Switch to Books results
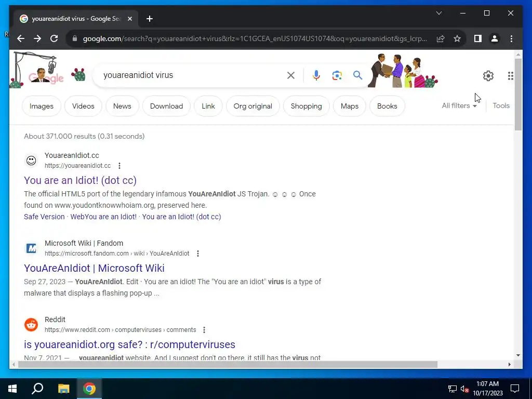Image resolution: width=532 pixels, height=399 pixels. (x=387, y=106)
